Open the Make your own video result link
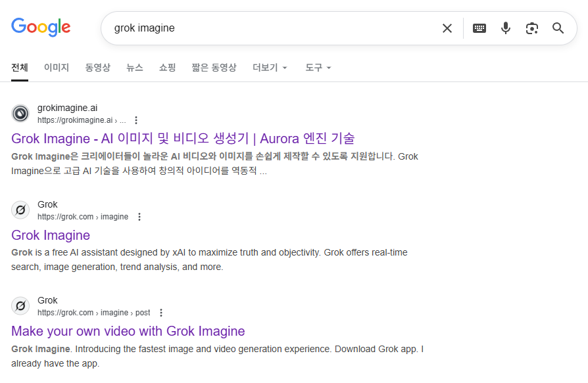Viewport: 588px width, 383px height. pyautogui.click(x=128, y=331)
